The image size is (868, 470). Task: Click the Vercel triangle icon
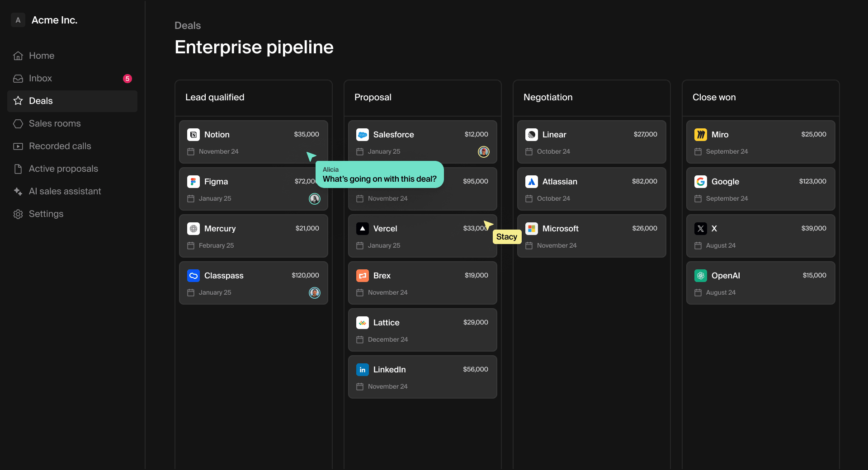(x=363, y=228)
